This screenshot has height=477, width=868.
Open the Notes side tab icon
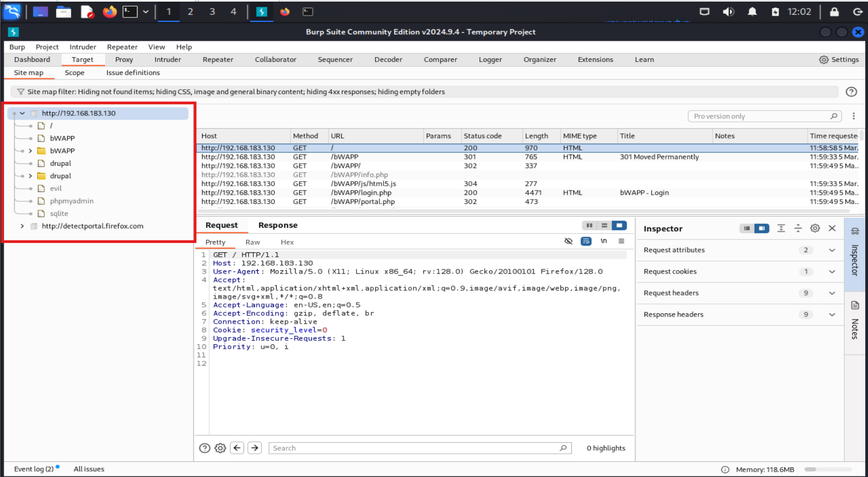855,305
